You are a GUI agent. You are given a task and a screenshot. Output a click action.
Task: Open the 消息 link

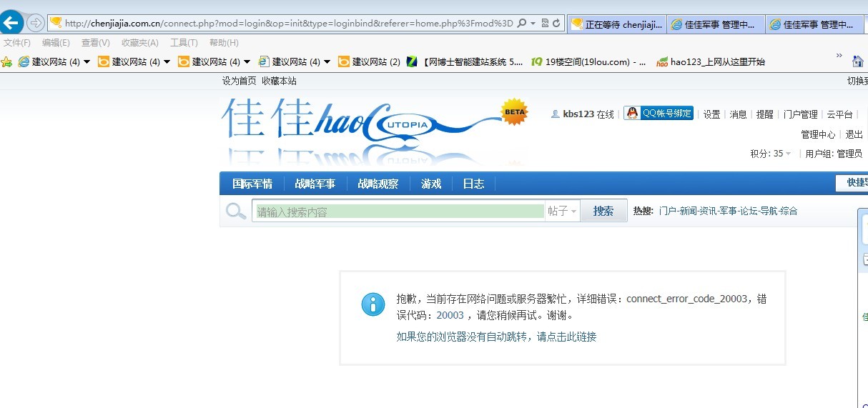tap(738, 114)
